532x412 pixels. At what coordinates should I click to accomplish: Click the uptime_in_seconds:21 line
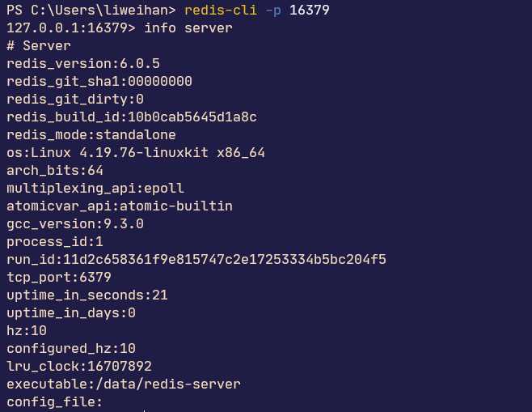87,295
